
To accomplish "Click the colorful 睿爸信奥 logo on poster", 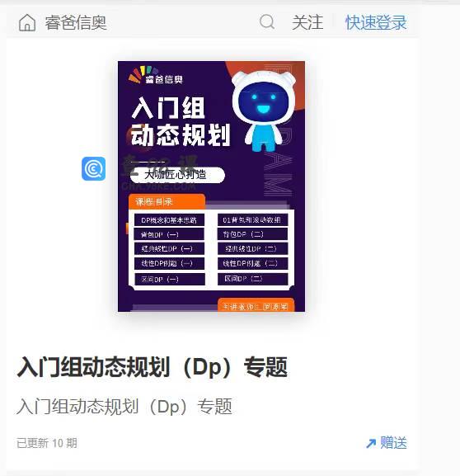I will click(156, 75).
